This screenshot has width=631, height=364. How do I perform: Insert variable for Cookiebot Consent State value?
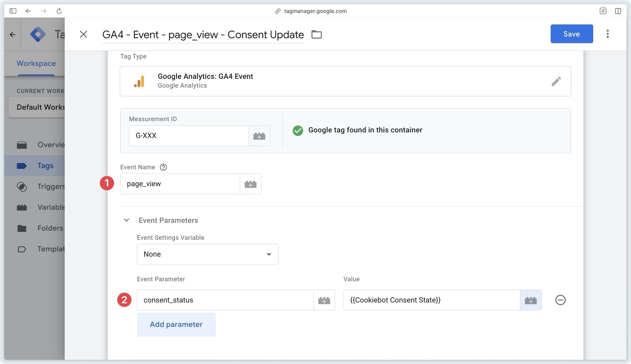531,300
